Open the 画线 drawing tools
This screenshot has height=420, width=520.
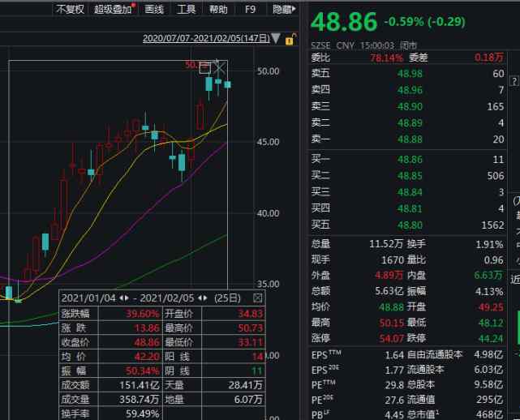[x=154, y=9]
